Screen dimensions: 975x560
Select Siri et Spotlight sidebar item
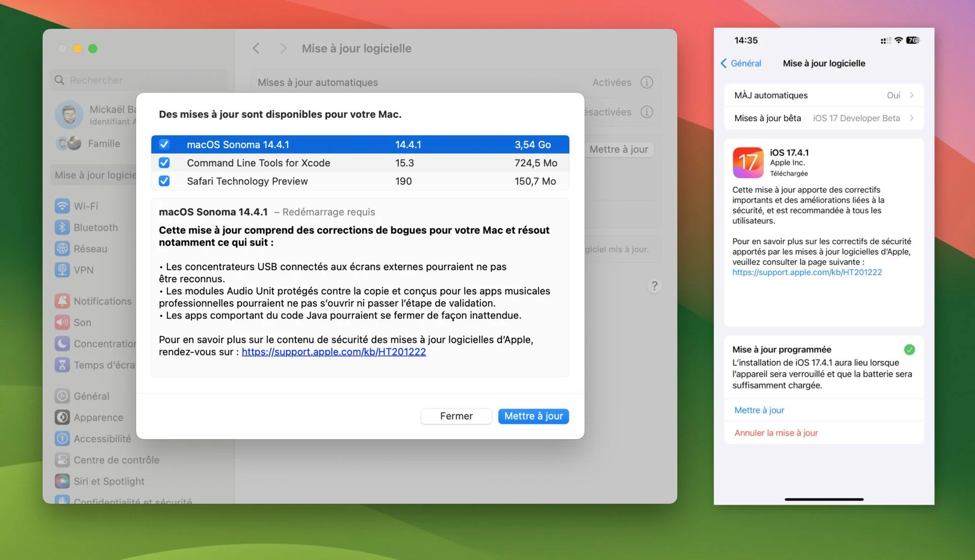coord(109,481)
